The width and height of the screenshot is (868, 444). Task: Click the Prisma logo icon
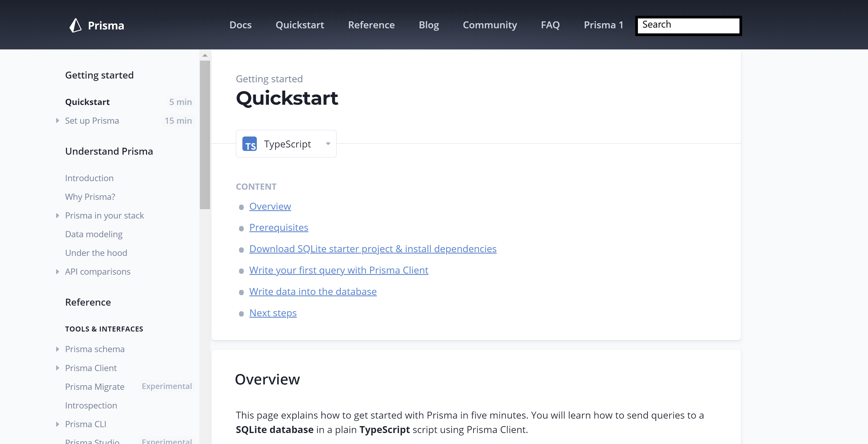(75, 25)
